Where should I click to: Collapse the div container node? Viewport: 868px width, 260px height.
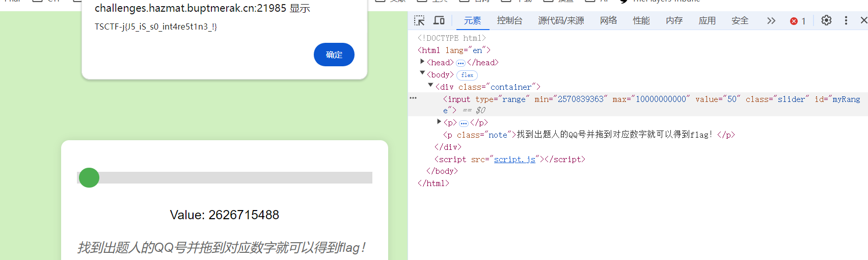430,86
